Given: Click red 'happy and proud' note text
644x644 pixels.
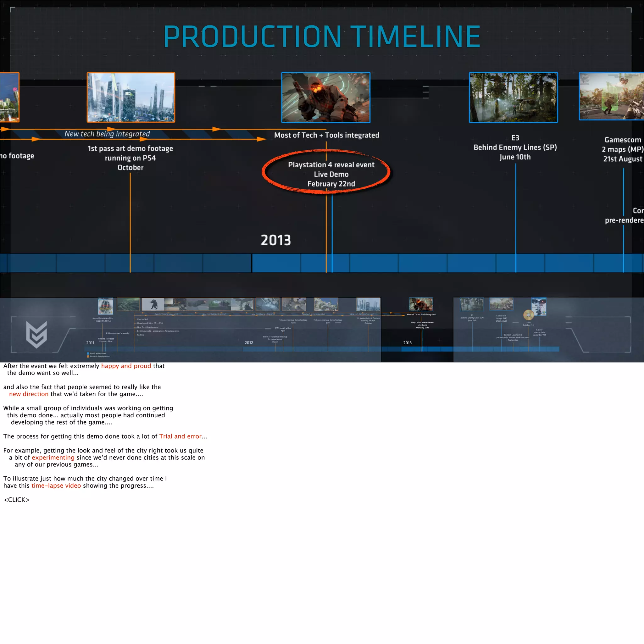Looking at the screenshot, I should pos(126,366).
